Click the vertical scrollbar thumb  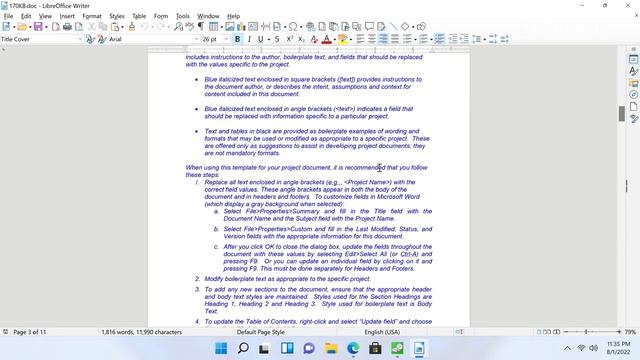pyautogui.click(x=622, y=113)
